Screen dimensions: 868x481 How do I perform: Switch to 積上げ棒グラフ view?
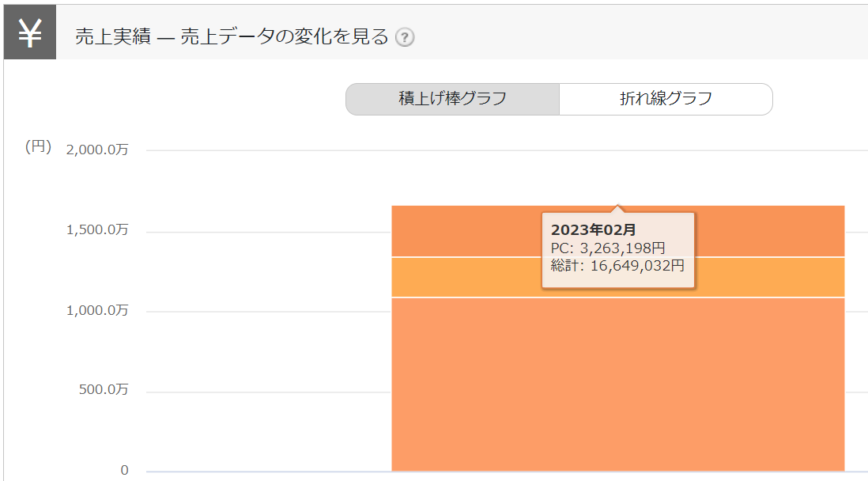pos(452,99)
